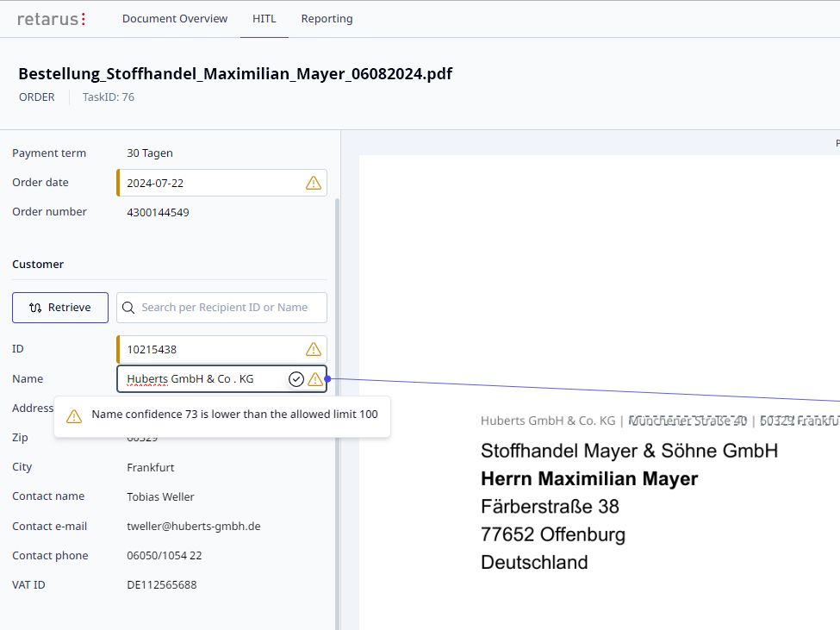840x630 pixels.
Task: Click Färberstraße 38 in the document
Action: (x=550, y=506)
